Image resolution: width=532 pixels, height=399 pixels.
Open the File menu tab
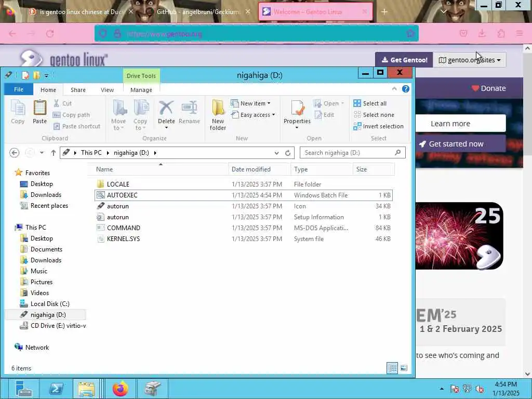point(19,89)
